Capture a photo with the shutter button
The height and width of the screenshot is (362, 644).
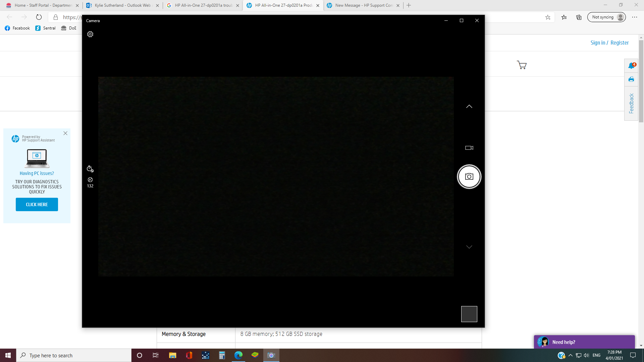tap(469, 176)
